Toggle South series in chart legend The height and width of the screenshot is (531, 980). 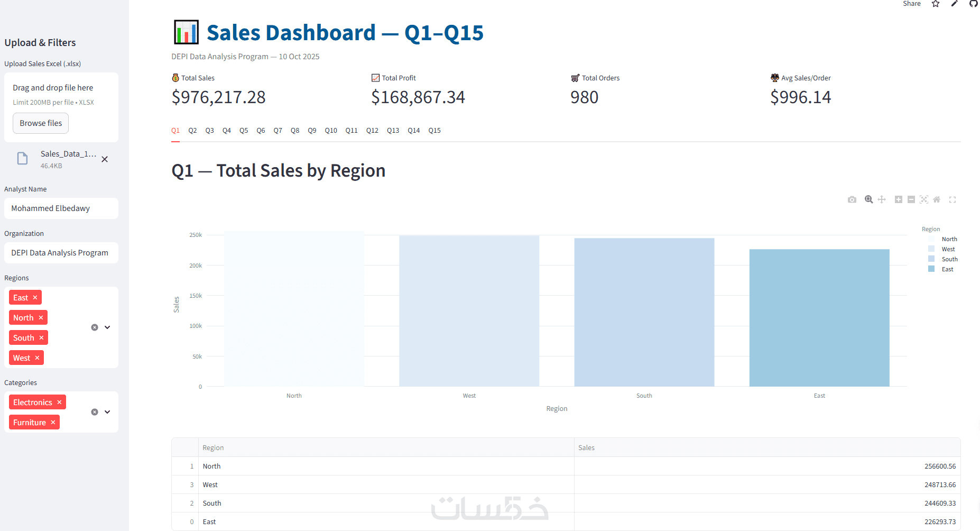coord(949,259)
